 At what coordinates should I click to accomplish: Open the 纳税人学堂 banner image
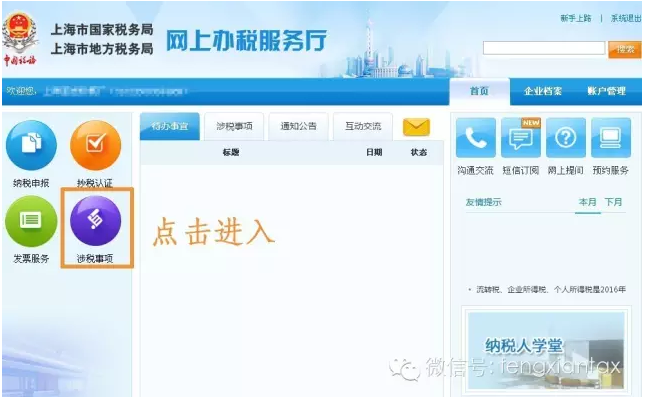[546, 351]
